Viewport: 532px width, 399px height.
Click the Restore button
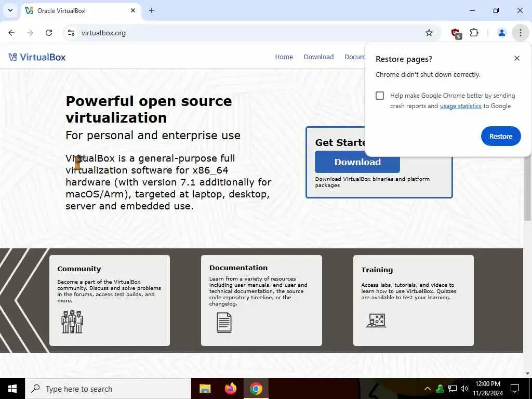coord(501,136)
